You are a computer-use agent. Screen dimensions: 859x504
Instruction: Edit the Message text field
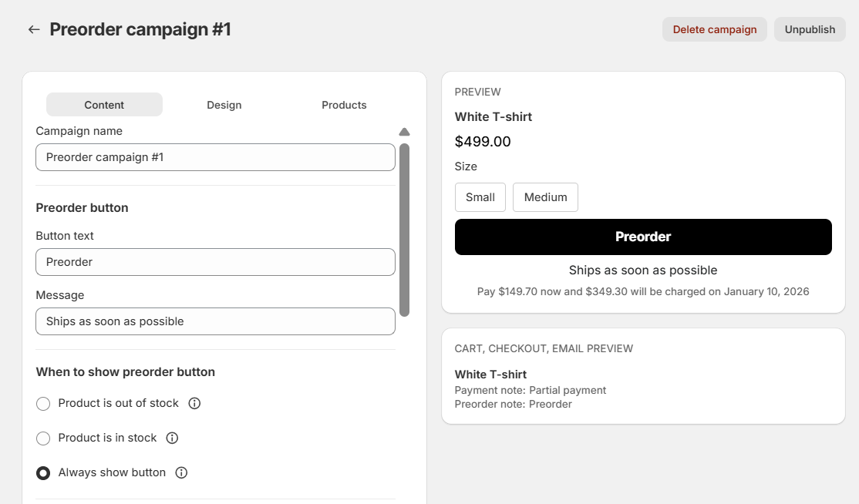coord(215,321)
